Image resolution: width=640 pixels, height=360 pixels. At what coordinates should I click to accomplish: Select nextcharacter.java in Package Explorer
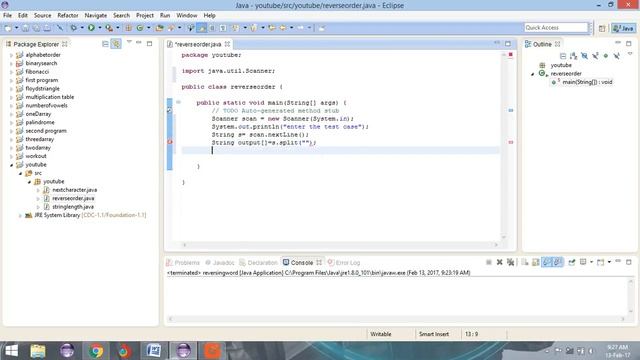pyautogui.click(x=74, y=190)
